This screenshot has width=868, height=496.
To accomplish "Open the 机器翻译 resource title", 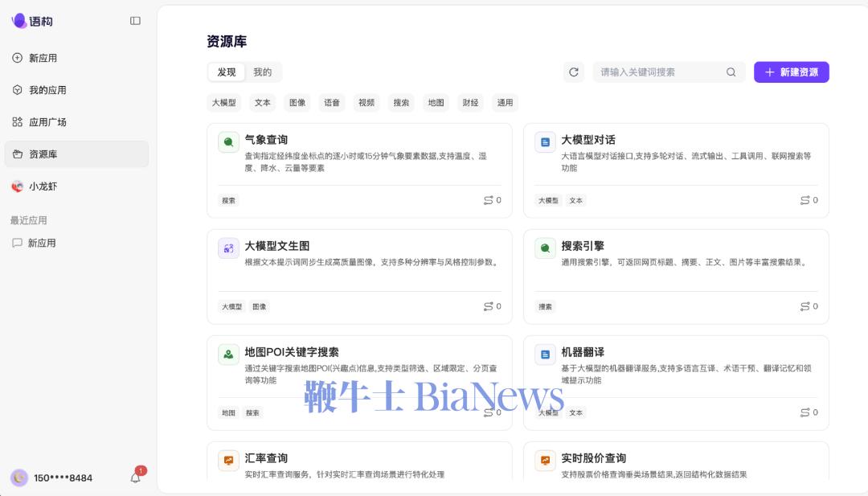I will (x=583, y=352).
